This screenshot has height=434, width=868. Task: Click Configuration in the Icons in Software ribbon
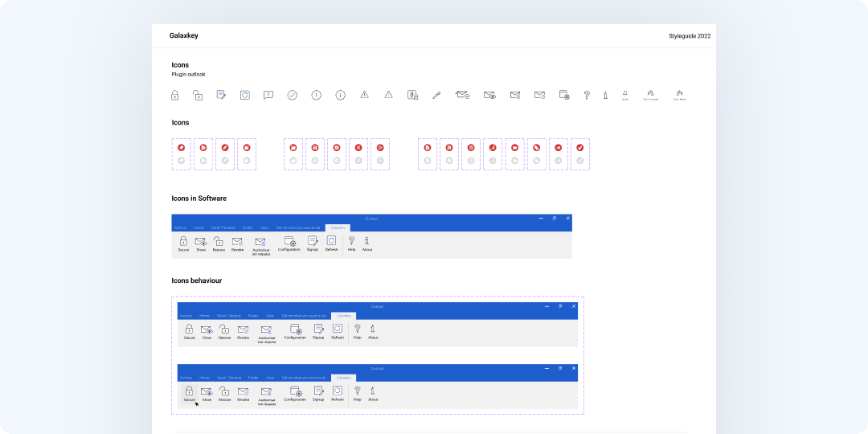(x=289, y=244)
